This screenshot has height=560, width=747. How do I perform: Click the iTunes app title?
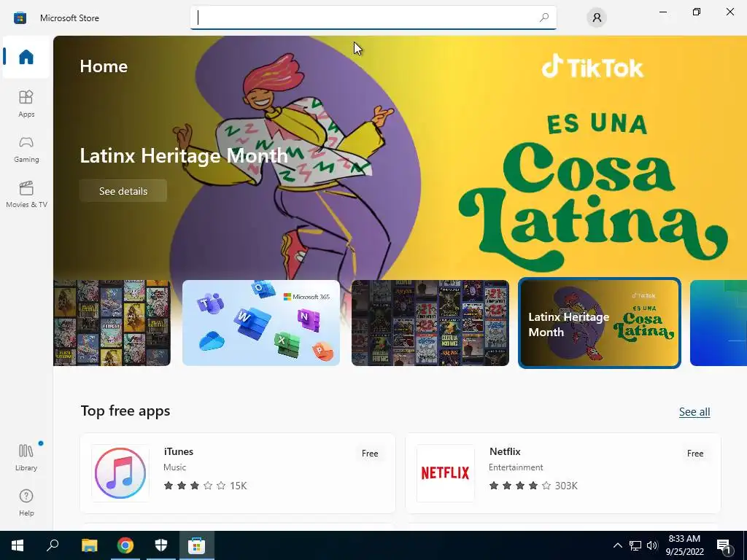(x=179, y=451)
